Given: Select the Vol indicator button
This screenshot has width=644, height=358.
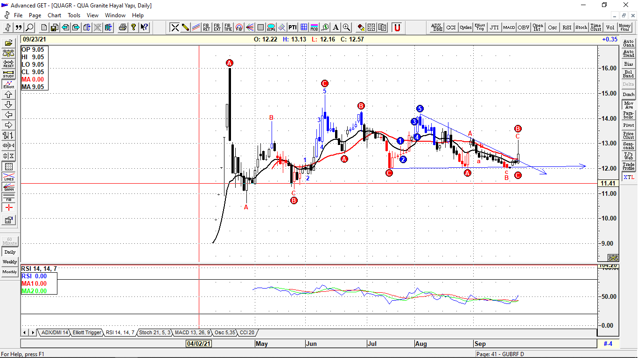Looking at the screenshot, I should point(610,28).
